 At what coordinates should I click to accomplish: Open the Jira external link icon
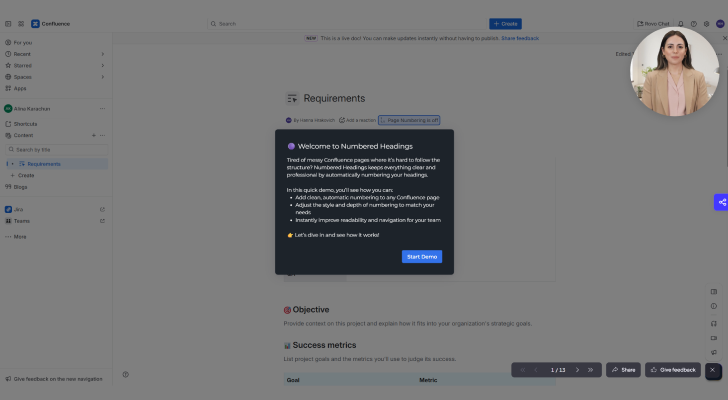pyautogui.click(x=102, y=209)
